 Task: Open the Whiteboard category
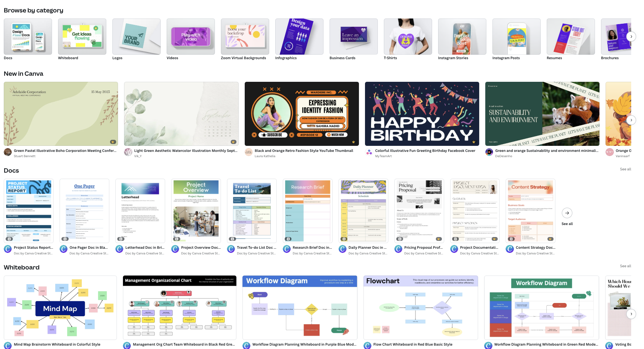82,37
